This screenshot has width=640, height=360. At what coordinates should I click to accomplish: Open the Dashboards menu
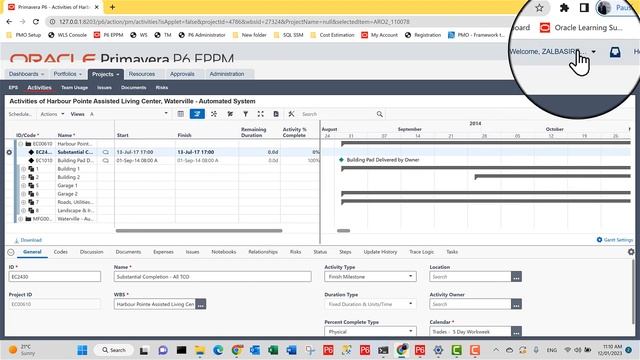pyautogui.click(x=27, y=74)
